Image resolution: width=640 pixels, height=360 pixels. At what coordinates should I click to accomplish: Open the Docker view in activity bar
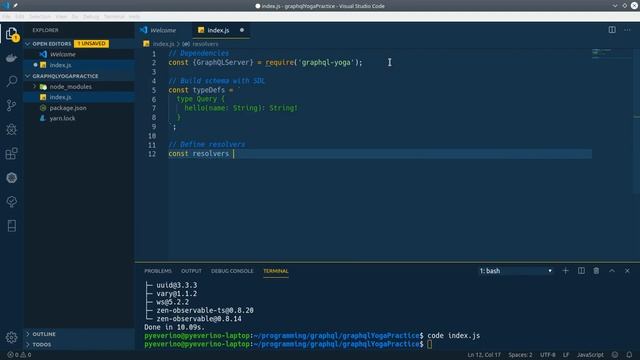(11, 58)
